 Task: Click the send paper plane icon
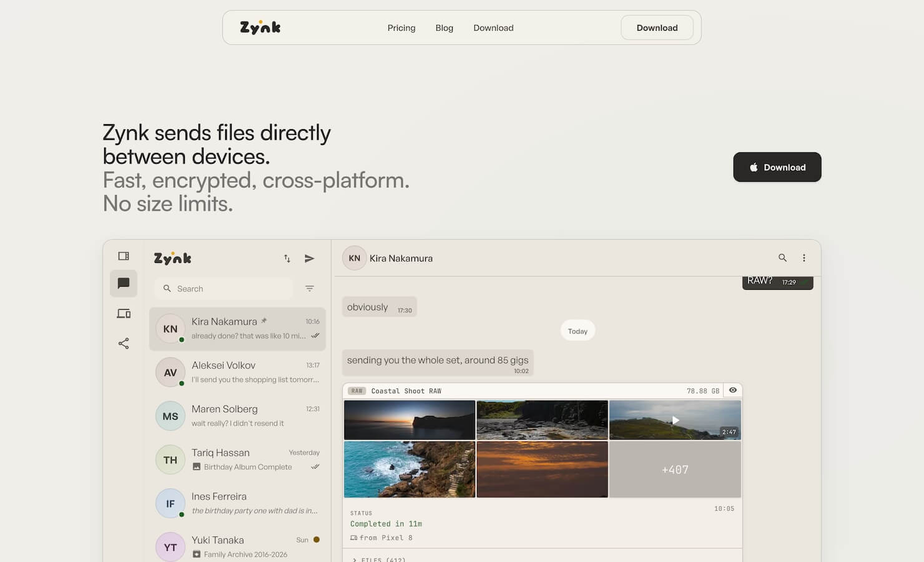(309, 259)
